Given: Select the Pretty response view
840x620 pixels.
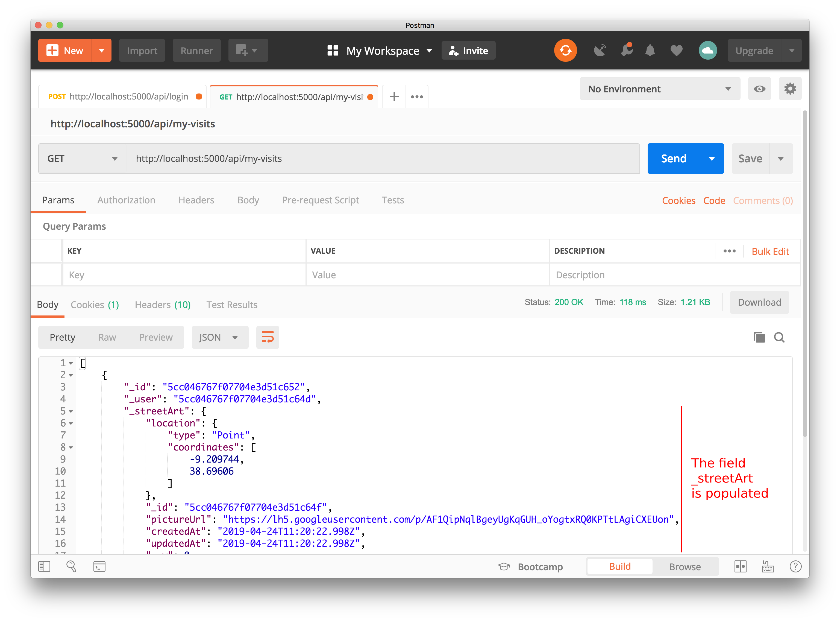Looking at the screenshot, I should pyautogui.click(x=63, y=337).
